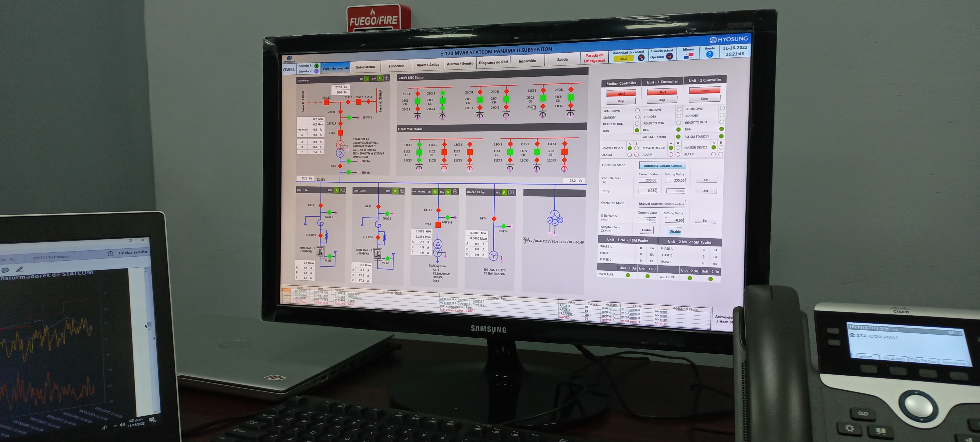Open the Unit - 1 Bay zoom magnifier
This screenshot has height=442, width=980.
click(343, 190)
